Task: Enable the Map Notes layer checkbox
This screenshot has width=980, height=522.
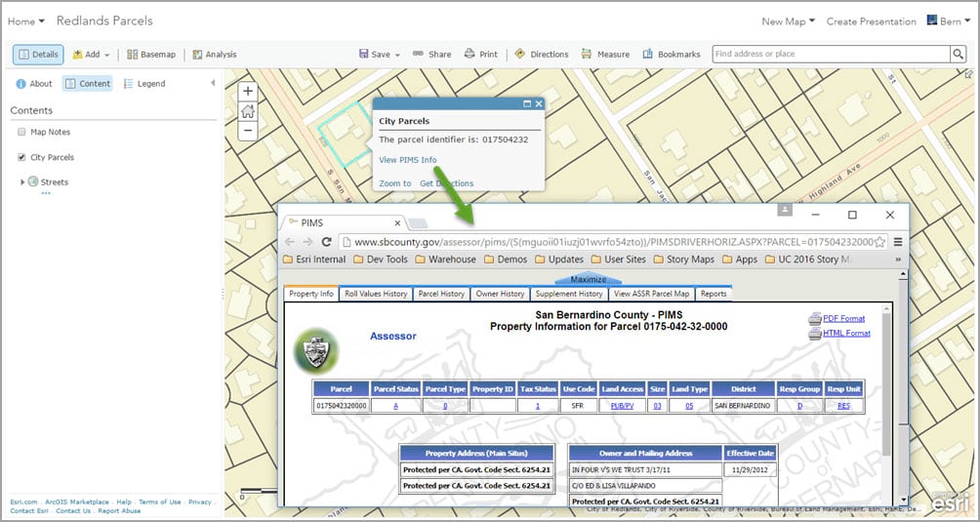Action: coord(21,133)
